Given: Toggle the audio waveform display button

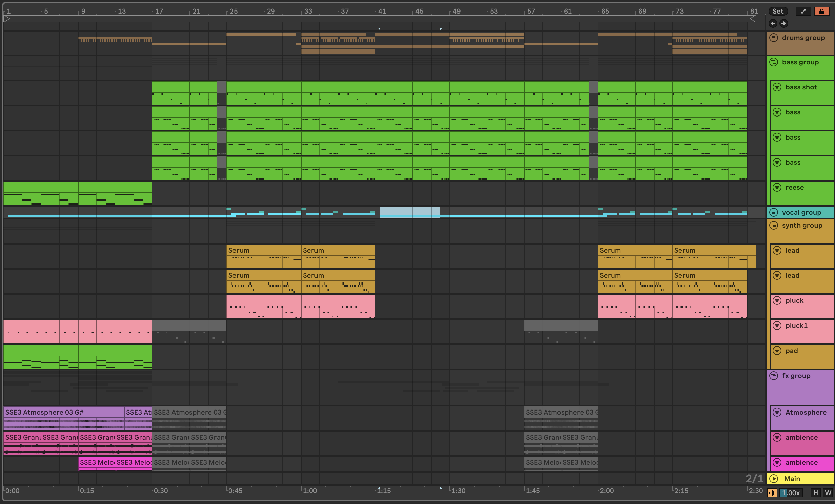Looking at the screenshot, I should pyautogui.click(x=772, y=493).
